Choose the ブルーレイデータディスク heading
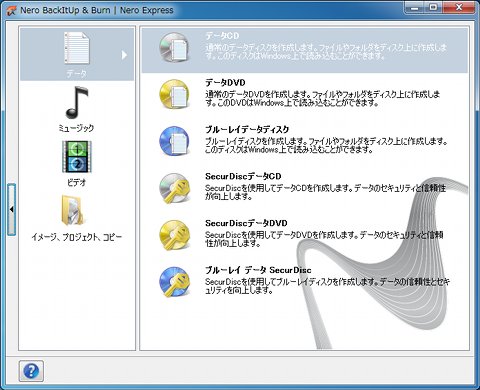This screenshot has width=480, height=390. coord(247,129)
